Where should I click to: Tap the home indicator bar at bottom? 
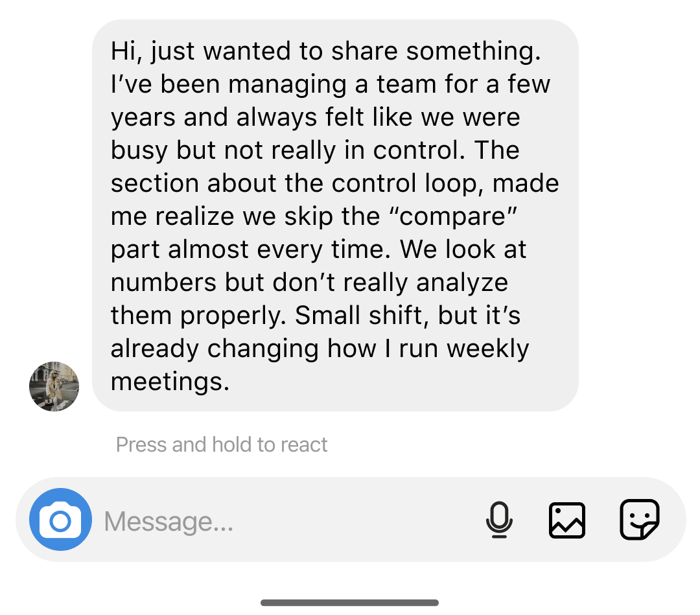click(350, 603)
